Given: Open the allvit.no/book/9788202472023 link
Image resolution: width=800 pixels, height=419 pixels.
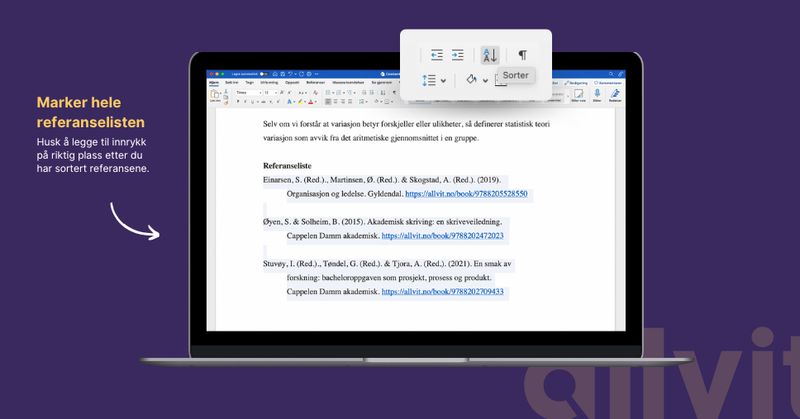Looking at the screenshot, I should coord(442,236).
